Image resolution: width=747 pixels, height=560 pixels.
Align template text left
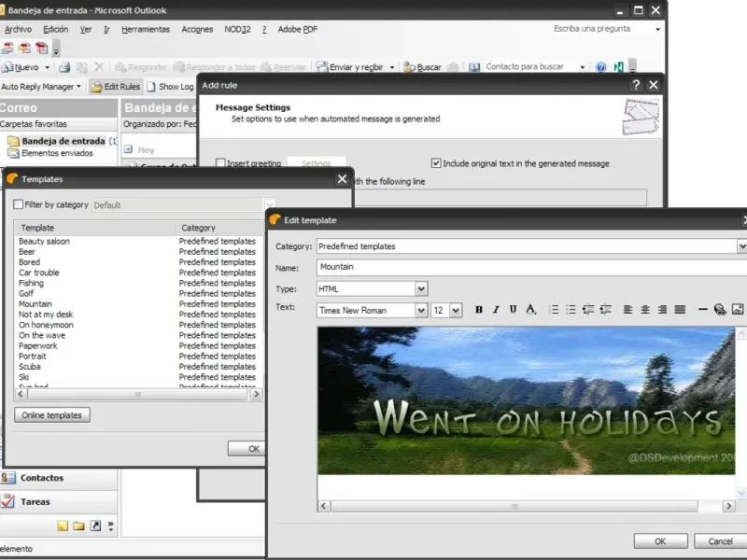click(627, 310)
